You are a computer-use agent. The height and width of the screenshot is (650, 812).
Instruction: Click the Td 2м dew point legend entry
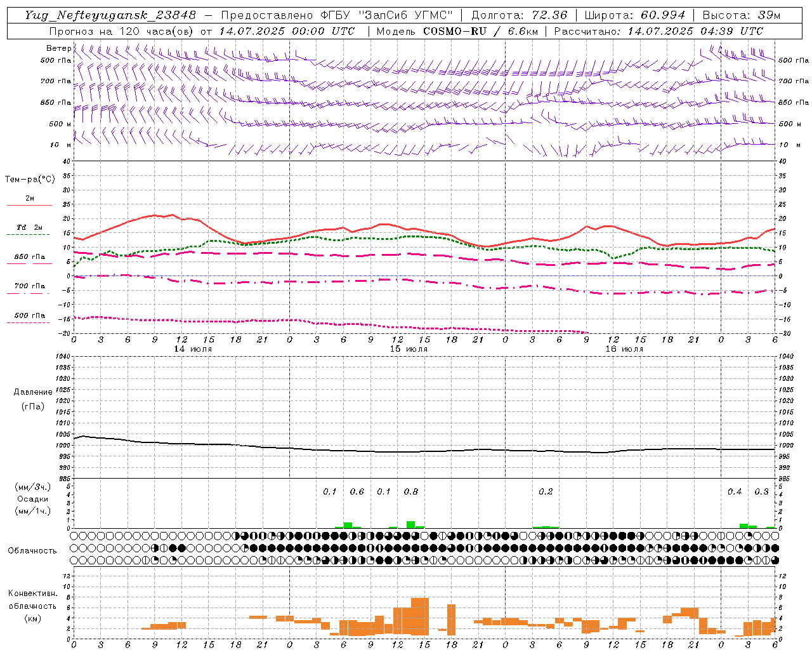pos(29,230)
